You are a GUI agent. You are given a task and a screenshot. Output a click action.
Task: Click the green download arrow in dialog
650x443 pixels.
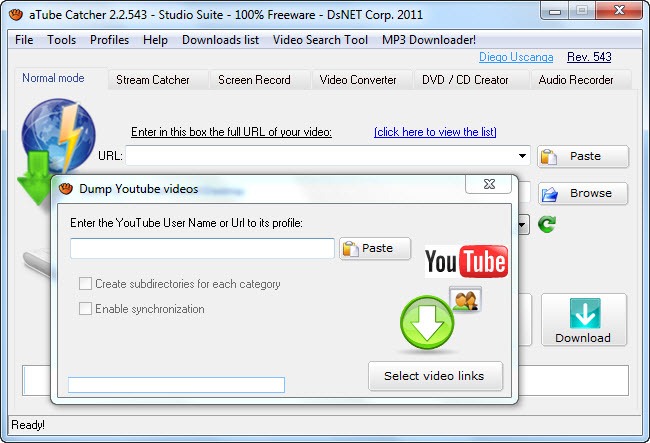[x=427, y=322]
